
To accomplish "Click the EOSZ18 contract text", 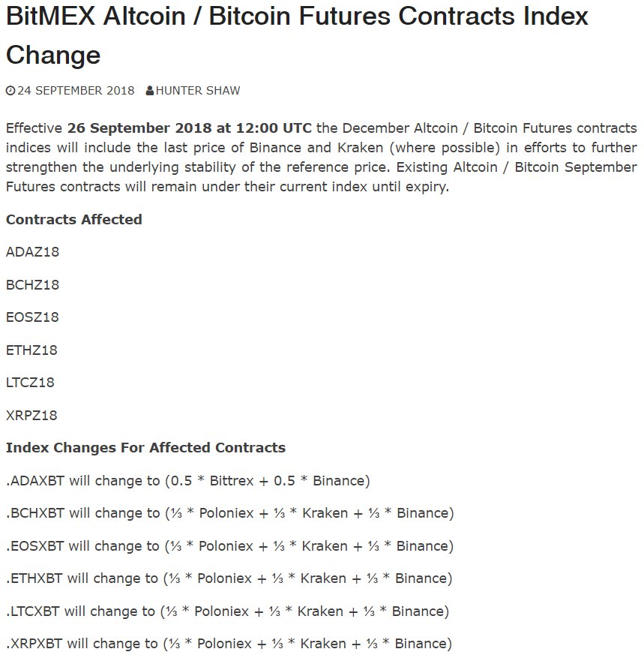I will (32, 317).
